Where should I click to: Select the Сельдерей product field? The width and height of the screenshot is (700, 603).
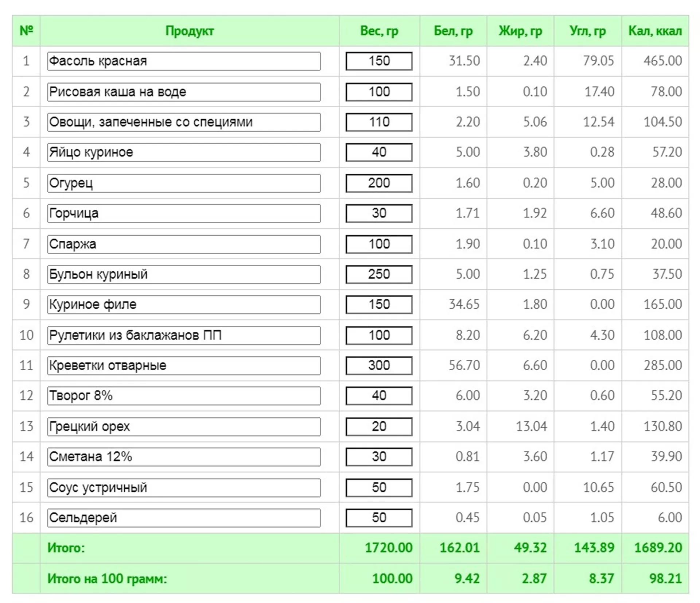[184, 518]
